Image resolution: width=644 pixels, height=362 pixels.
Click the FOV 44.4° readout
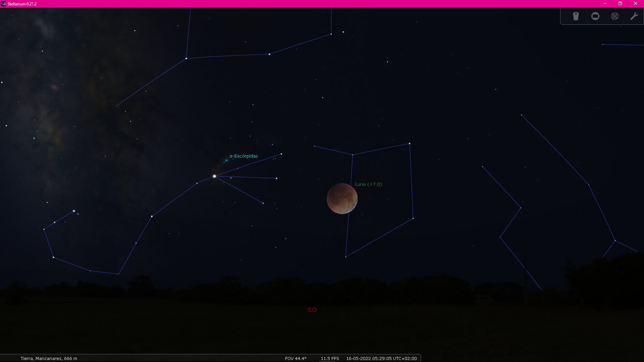tap(296, 358)
